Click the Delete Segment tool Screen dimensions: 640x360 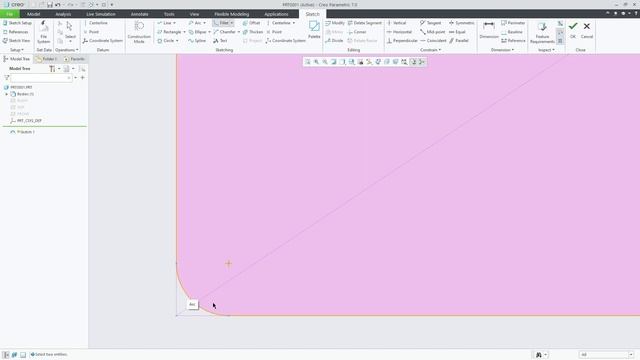click(x=364, y=23)
